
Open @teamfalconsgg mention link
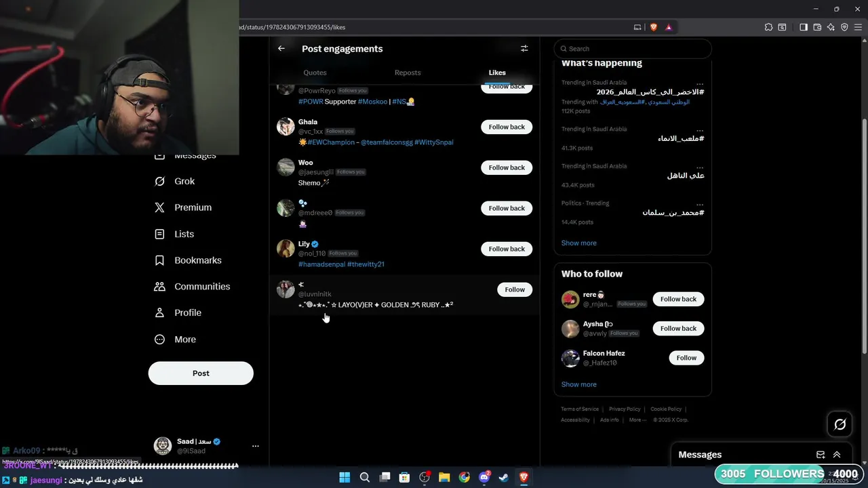[386, 142]
